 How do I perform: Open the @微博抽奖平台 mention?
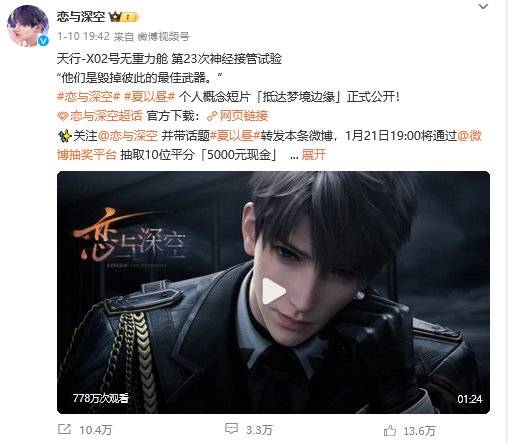coord(470,136)
